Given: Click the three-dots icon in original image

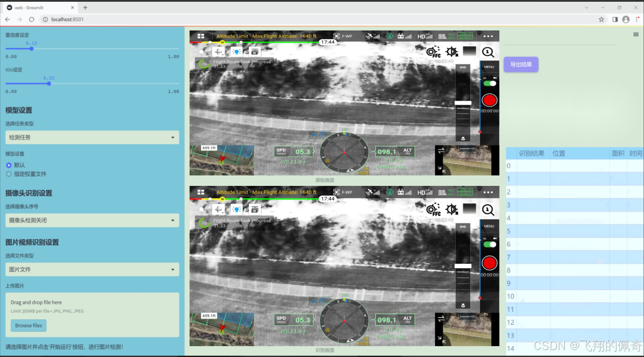Looking at the screenshot, I should (488, 36).
